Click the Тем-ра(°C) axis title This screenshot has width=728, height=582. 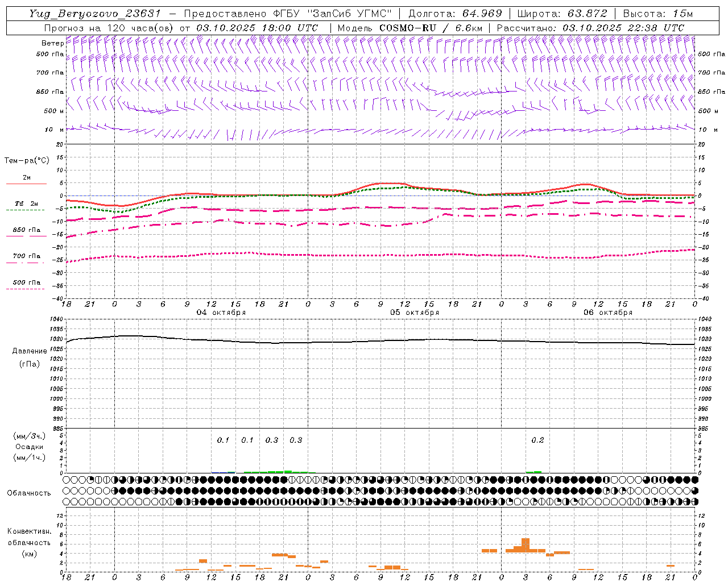pos(27,161)
